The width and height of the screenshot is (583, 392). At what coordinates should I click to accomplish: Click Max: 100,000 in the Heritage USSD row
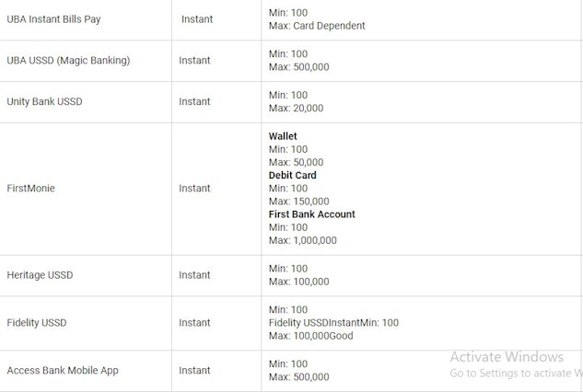point(299,282)
